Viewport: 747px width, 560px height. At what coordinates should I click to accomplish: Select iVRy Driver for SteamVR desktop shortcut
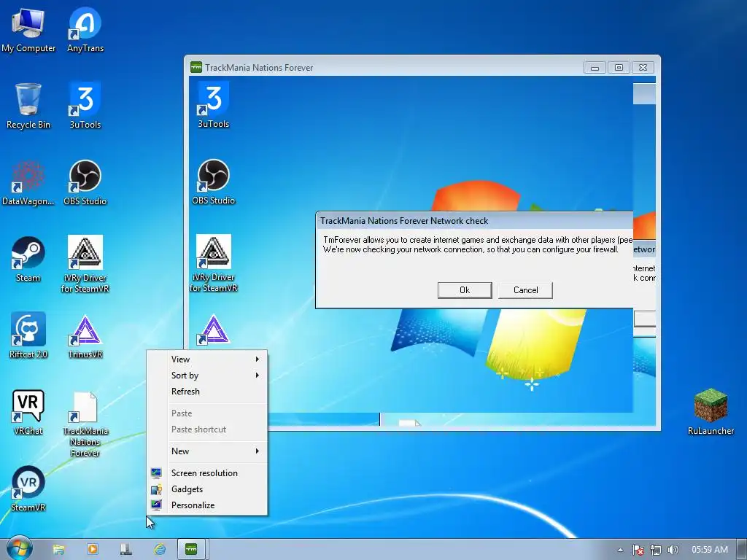coord(85,264)
